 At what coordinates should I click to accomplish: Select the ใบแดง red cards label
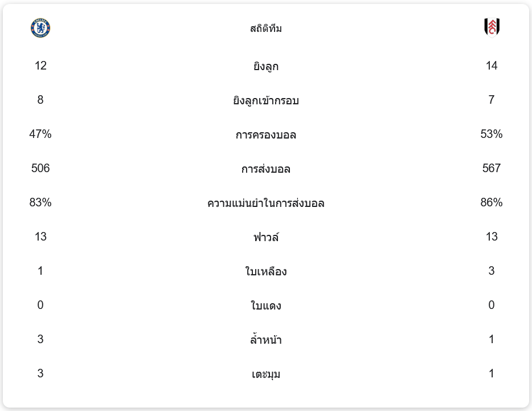[266, 306]
